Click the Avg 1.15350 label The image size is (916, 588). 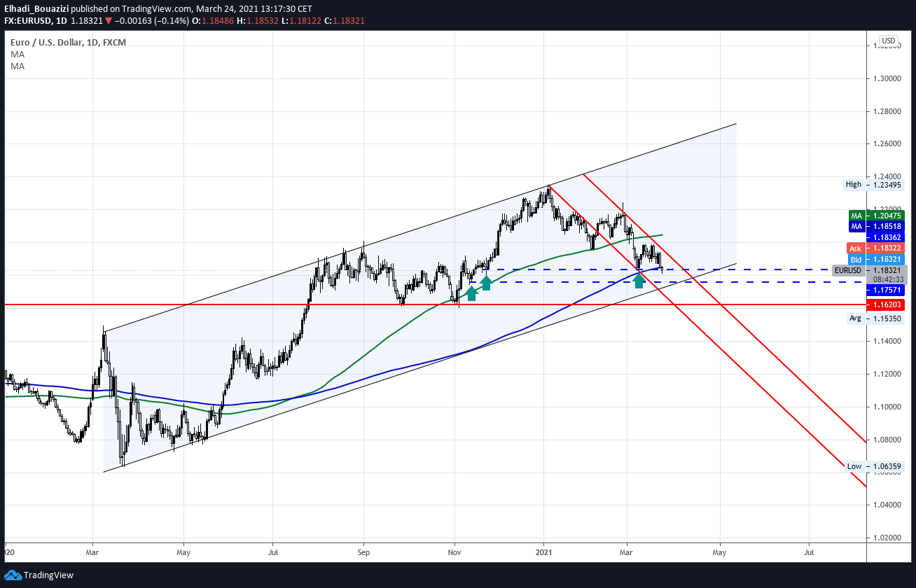pyautogui.click(x=875, y=318)
